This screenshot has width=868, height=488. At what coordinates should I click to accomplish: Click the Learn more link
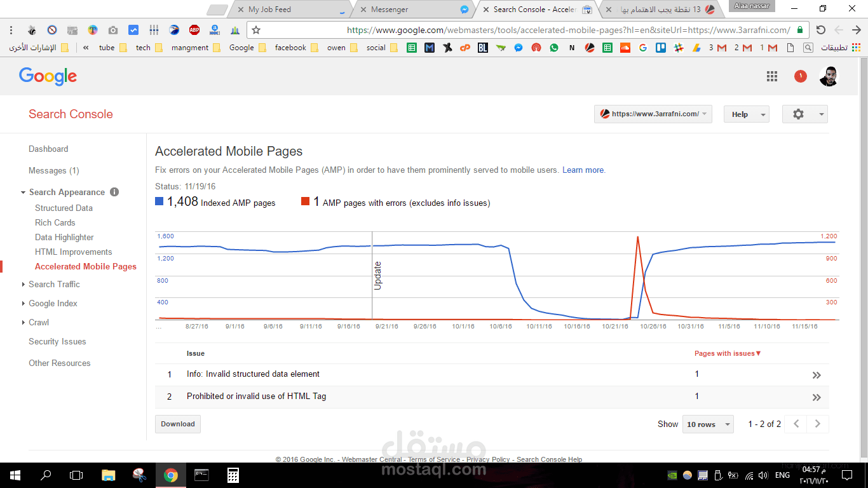pos(583,170)
